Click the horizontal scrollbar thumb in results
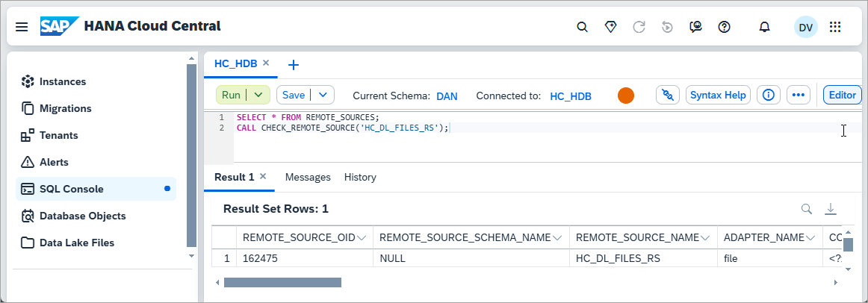868x303 pixels. click(x=282, y=283)
